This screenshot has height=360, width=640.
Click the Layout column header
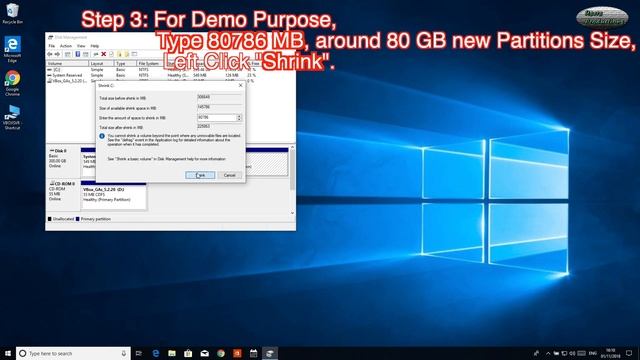pos(101,64)
